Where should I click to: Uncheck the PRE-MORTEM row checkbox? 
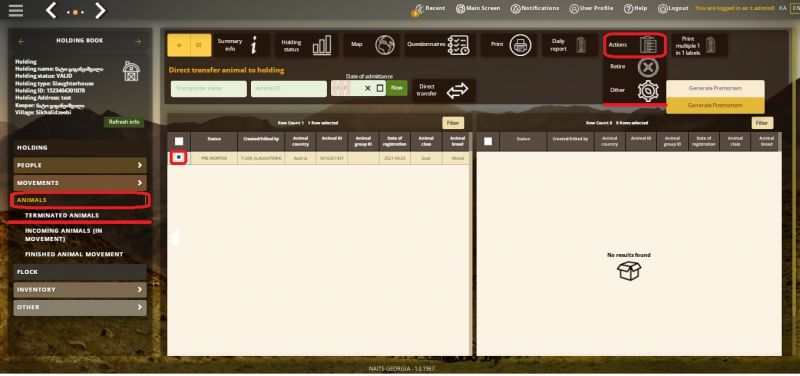pyautogui.click(x=179, y=158)
